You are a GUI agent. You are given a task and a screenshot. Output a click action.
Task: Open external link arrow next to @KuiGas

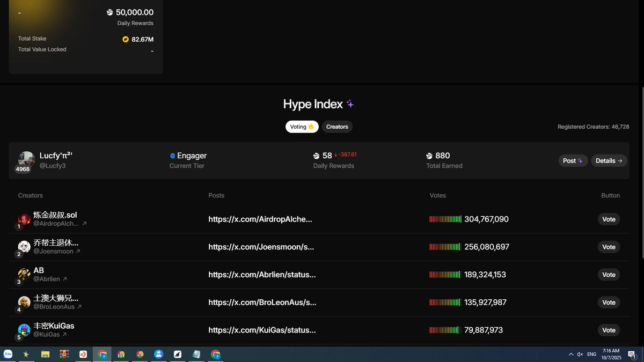(x=64, y=335)
